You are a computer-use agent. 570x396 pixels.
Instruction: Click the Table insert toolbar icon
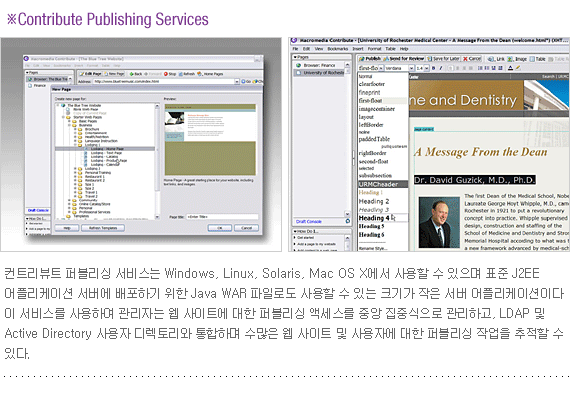pos(532,59)
